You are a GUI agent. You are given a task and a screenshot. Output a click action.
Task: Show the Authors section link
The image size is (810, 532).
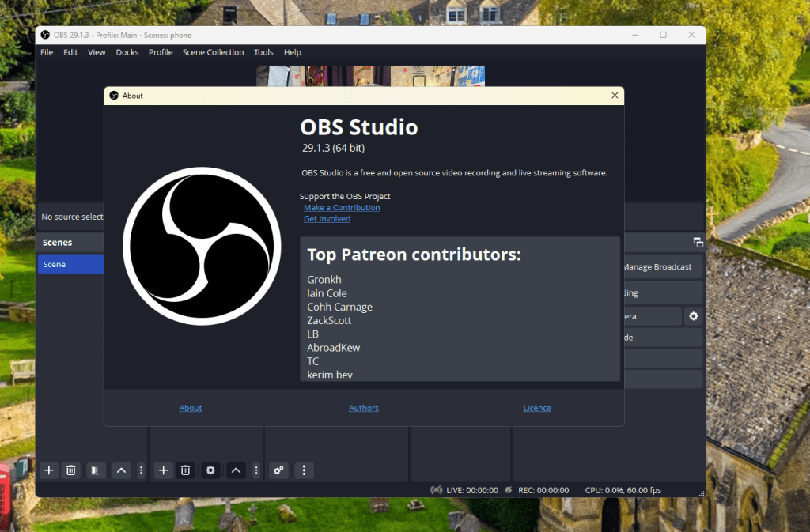(x=364, y=408)
